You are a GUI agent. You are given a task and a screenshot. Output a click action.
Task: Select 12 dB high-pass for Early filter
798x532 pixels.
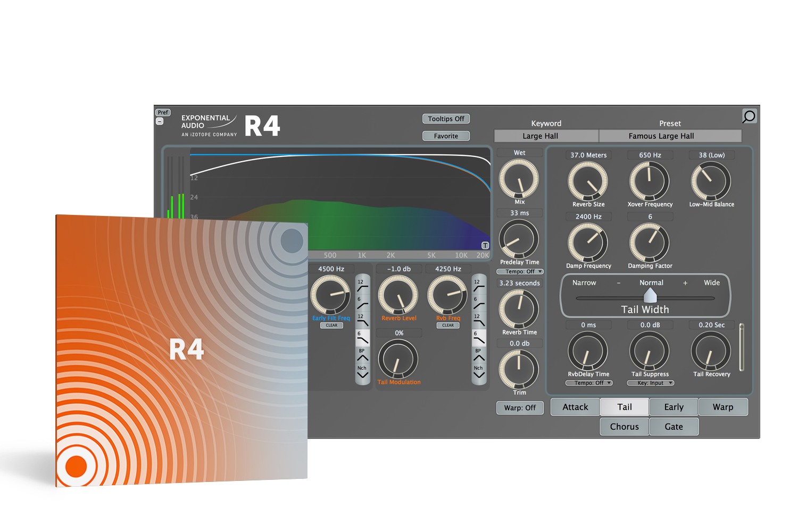[362, 286]
